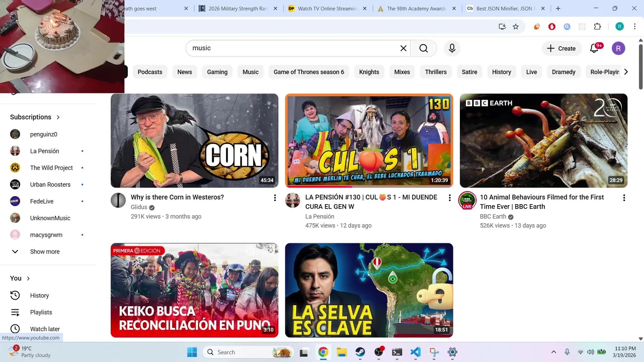The image size is (644, 362).
Task: Start voice search with the microphone icon
Action: click(452, 48)
